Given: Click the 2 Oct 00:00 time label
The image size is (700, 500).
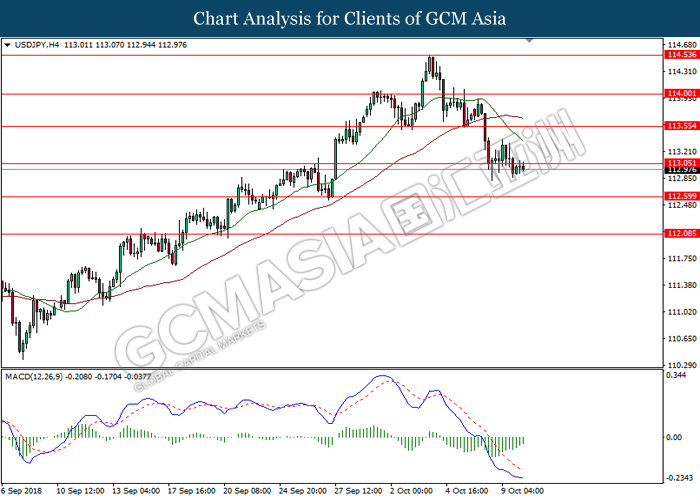Looking at the screenshot, I should point(412,491).
